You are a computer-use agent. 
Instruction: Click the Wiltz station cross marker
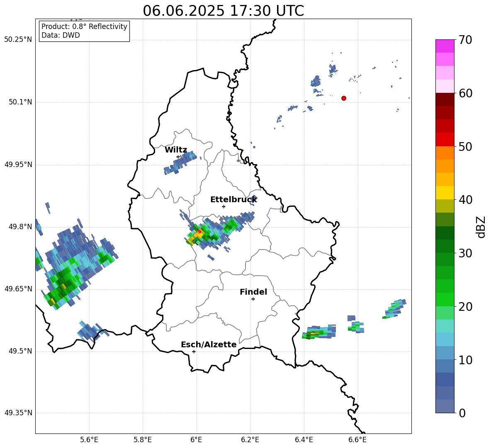(x=178, y=157)
